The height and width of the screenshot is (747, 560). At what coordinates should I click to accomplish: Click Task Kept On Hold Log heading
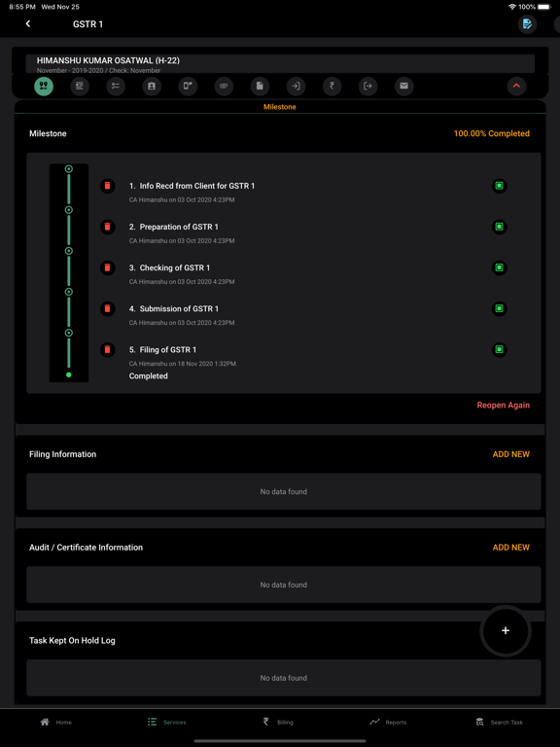pos(72,641)
